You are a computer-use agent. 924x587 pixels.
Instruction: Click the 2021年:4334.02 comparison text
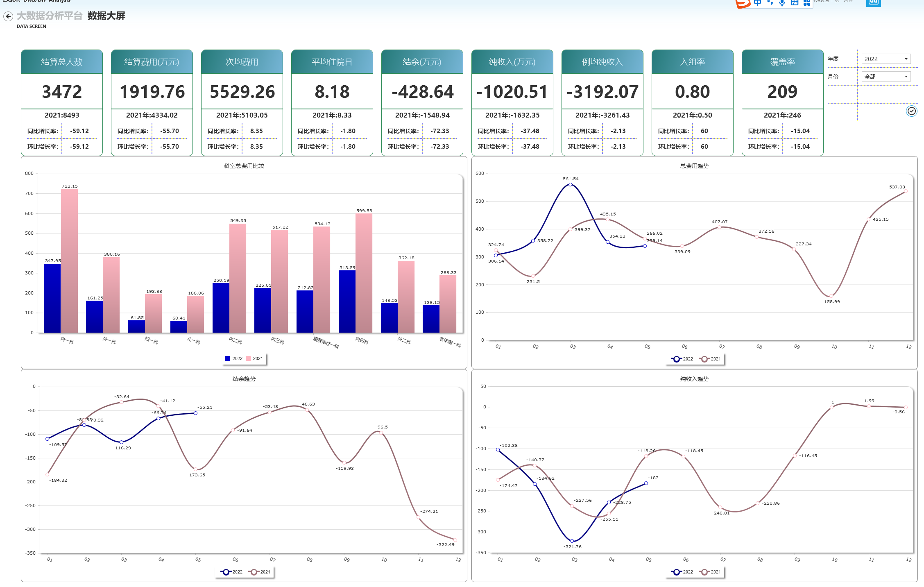152,115
